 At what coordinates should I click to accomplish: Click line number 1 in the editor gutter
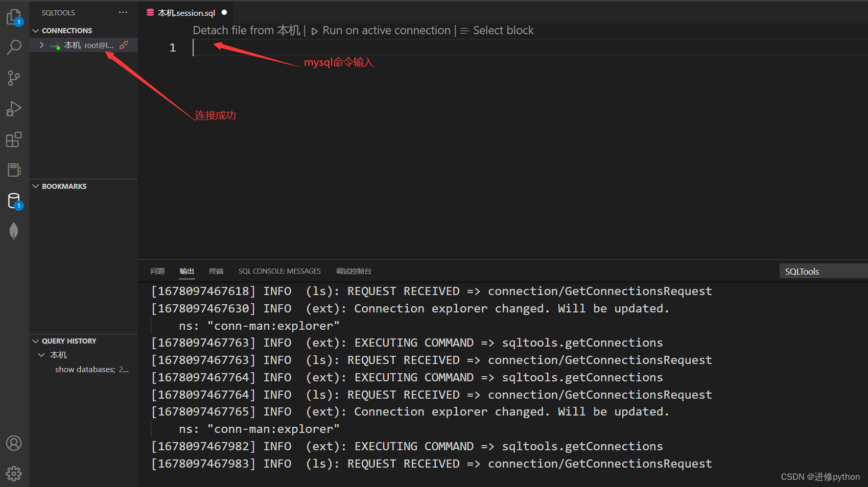[x=173, y=47]
